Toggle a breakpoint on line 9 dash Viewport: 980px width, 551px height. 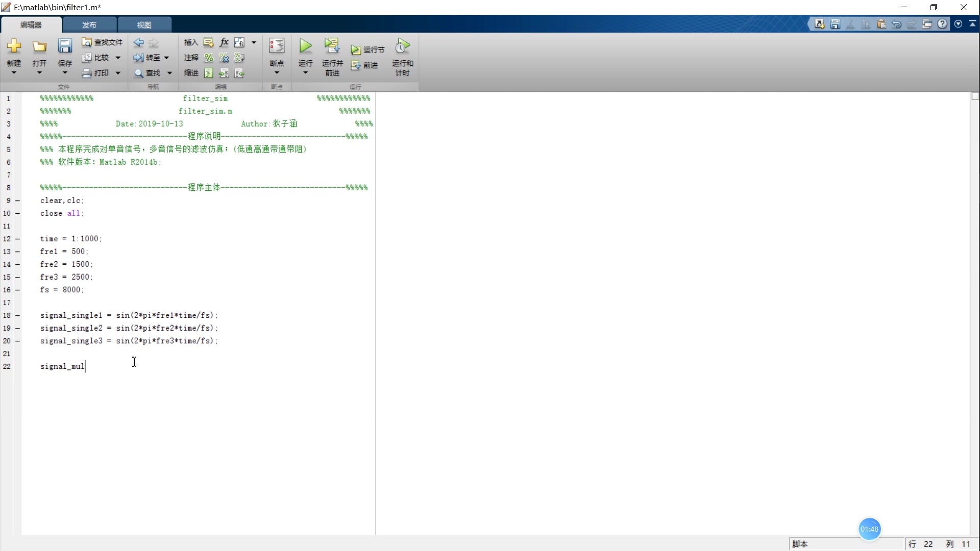tap(17, 201)
